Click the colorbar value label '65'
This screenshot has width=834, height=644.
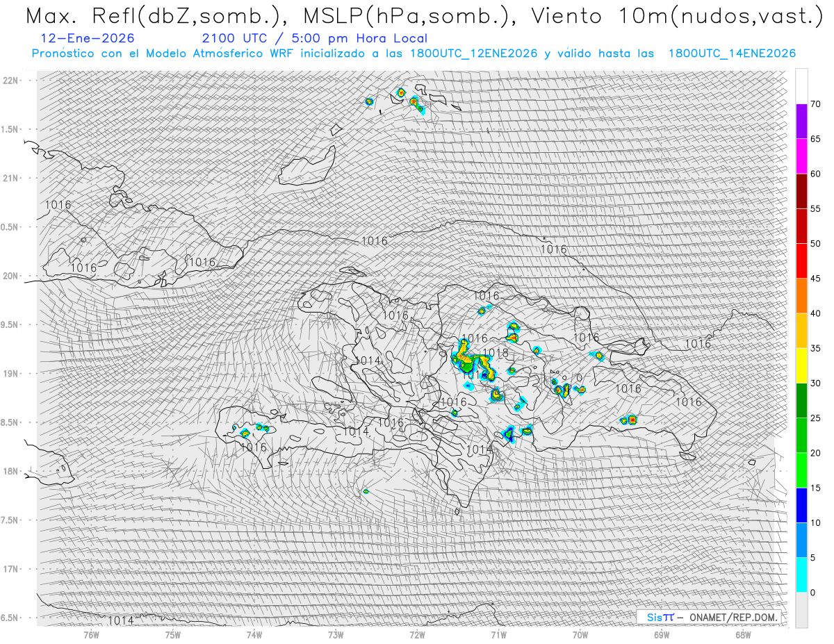[816, 139]
